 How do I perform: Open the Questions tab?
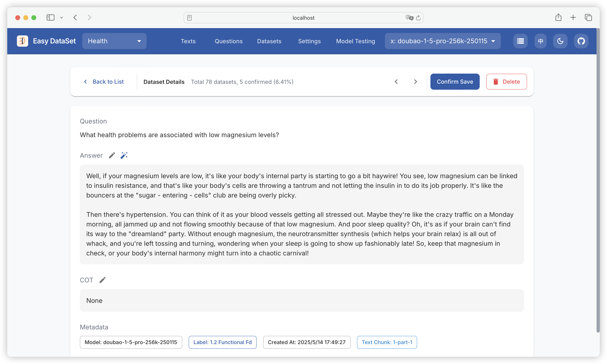(228, 41)
